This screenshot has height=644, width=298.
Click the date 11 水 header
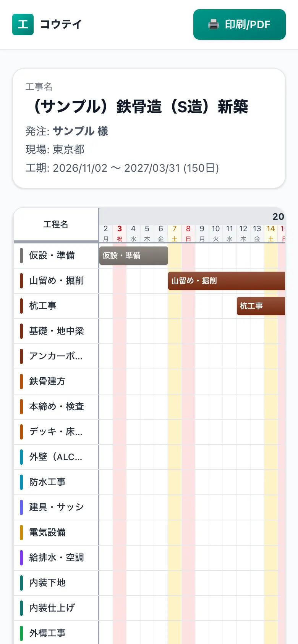(230, 233)
